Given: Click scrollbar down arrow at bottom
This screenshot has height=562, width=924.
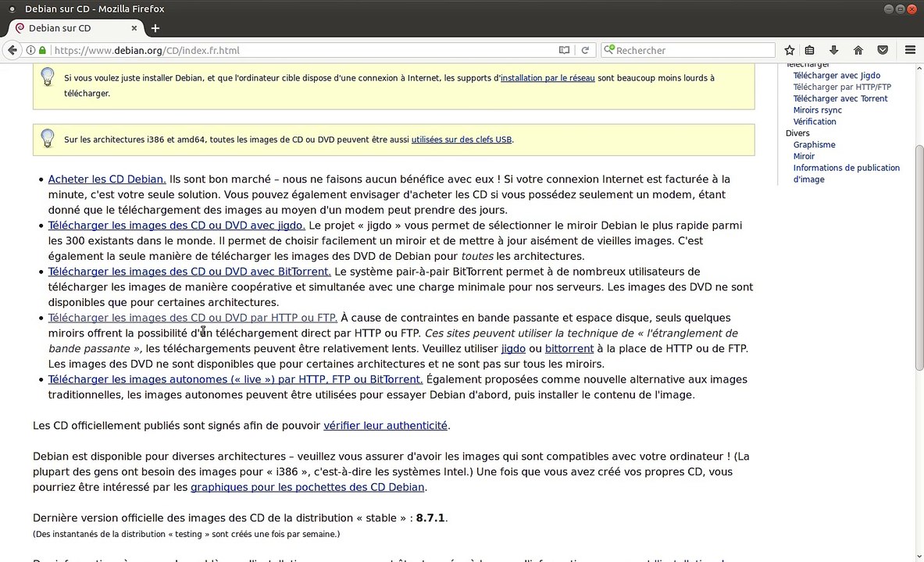Looking at the screenshot, I should point(919,557).
